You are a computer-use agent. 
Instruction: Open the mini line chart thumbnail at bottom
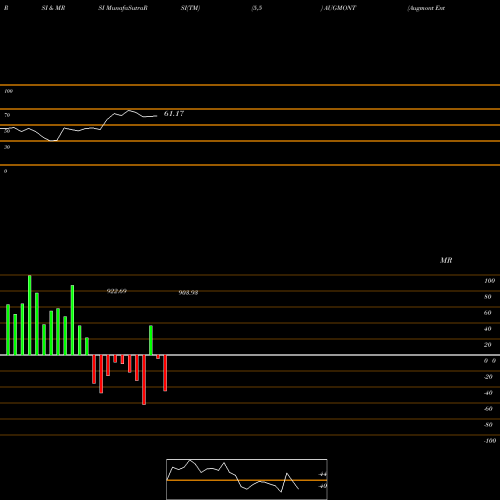point(247,479)
